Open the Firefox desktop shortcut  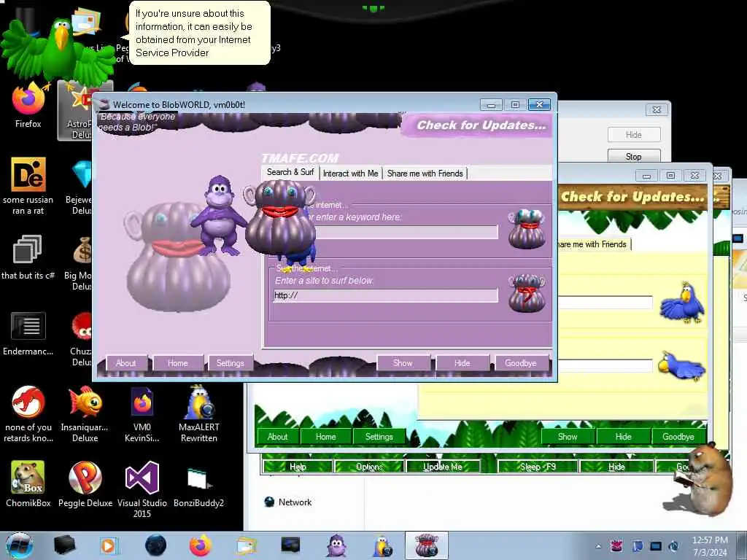click(x=28, y=105)
